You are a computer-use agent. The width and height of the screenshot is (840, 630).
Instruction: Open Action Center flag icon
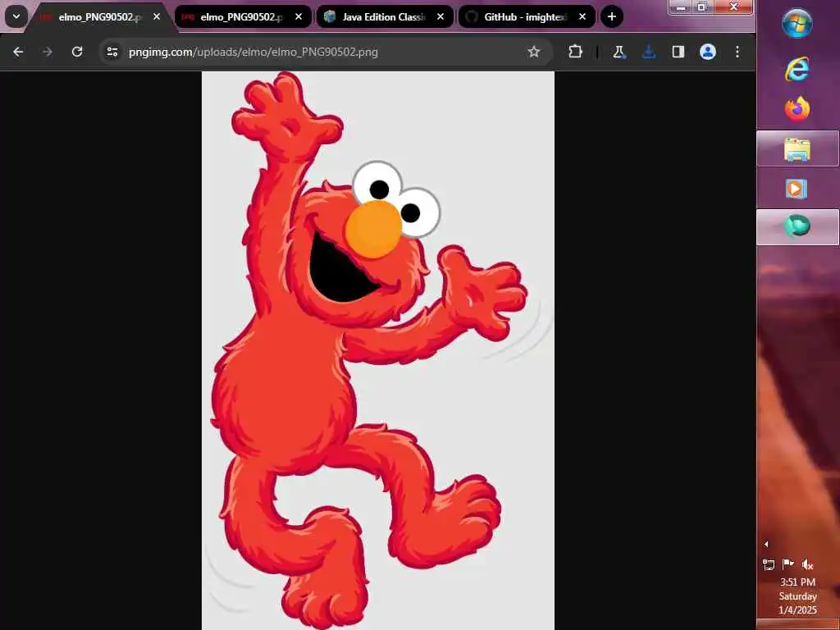coord(788,564)
